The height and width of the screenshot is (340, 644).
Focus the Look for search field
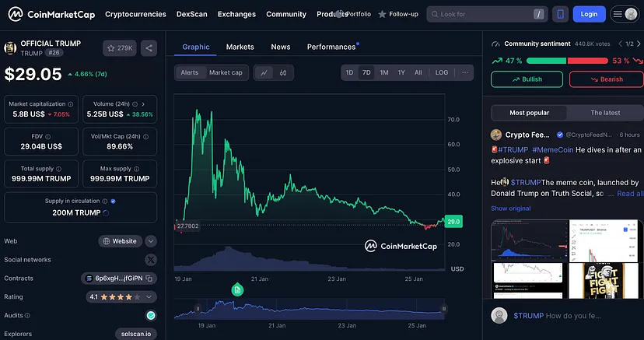coord(487,14)
